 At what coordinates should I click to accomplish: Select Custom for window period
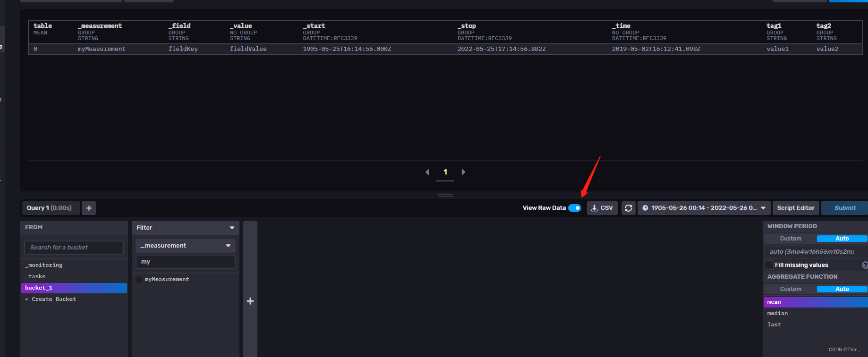coord(791,239)
